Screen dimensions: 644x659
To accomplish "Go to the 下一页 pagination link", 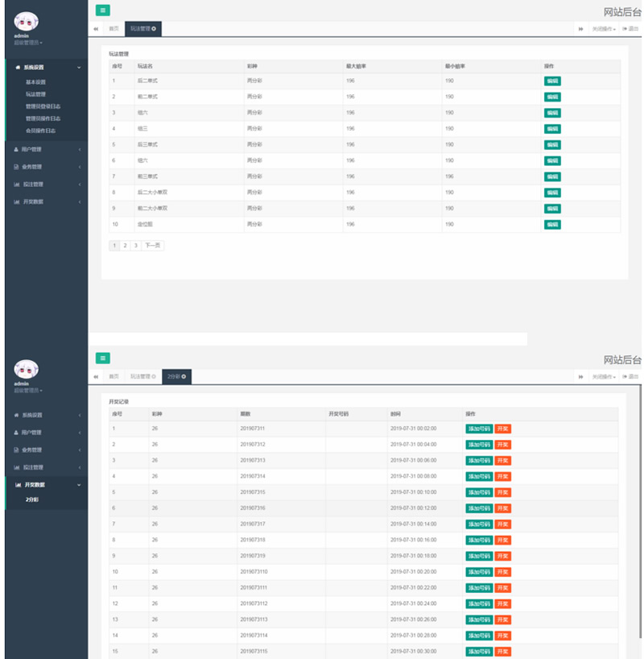I will click(153, 245).
